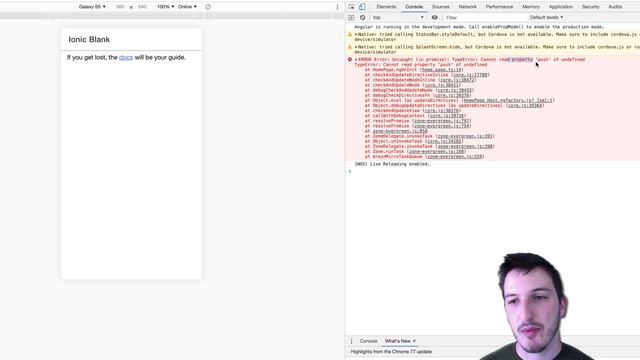Viewport: 640px width, 360px height.
Task: Click the Live Reloading enabled log line
Action: [392, 164]
